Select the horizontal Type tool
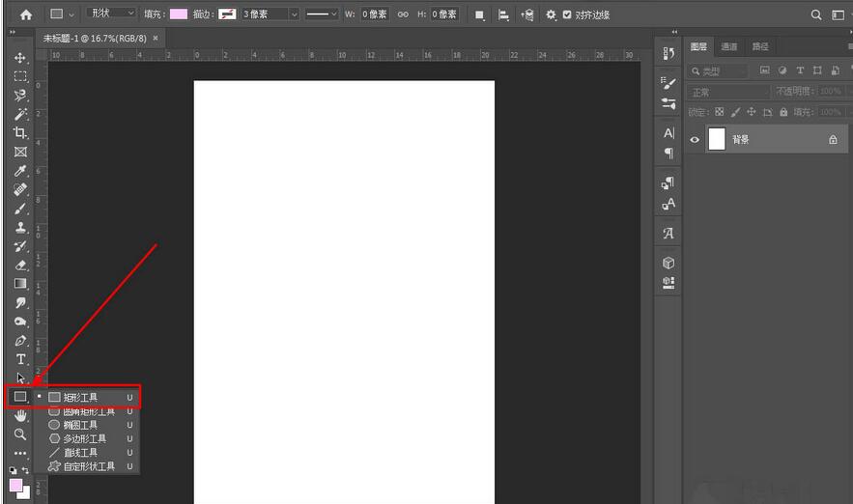Screen dimensions: 853x504 click(x=20, y=359)
